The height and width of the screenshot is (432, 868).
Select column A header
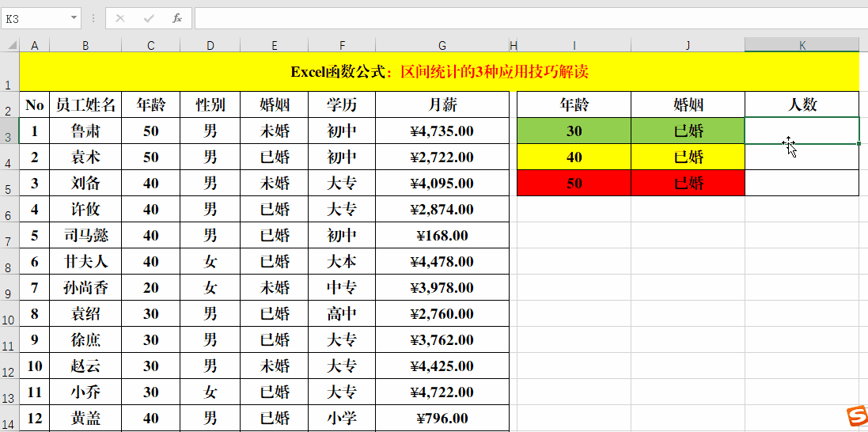34,45
